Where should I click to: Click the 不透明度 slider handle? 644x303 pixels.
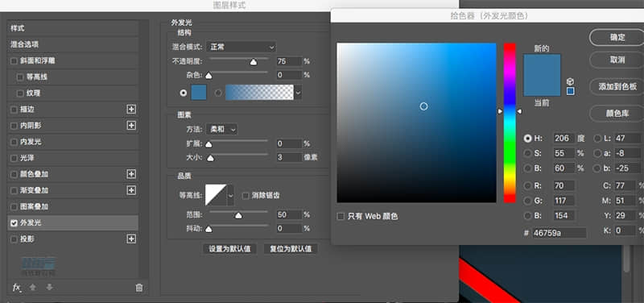[x=254, y=62]
